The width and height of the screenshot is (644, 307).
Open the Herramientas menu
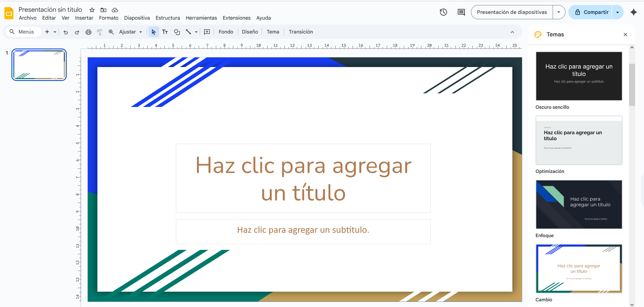coord(201,18)
